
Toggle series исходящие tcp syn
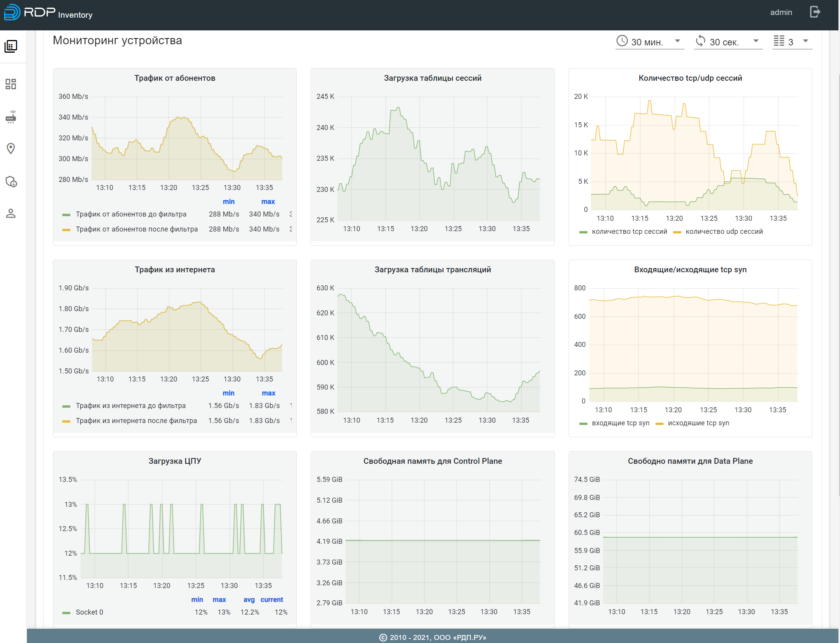[x=698, y=423]
